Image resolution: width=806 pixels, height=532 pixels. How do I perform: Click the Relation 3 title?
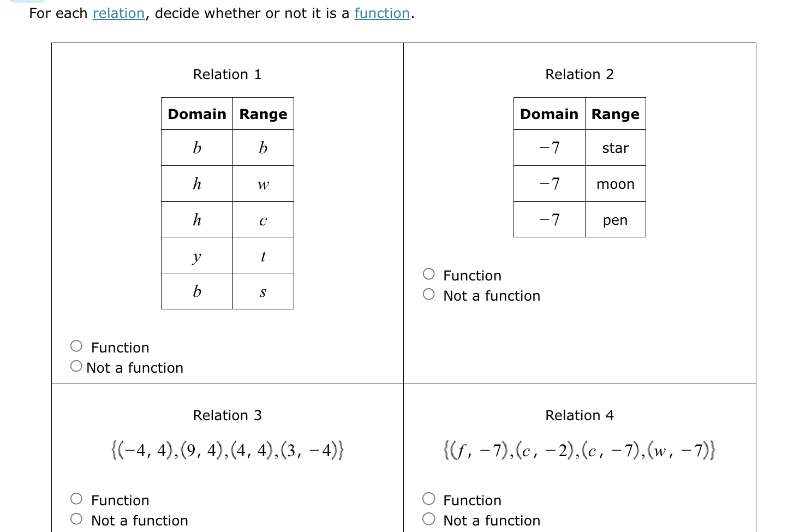pos(227,415)
